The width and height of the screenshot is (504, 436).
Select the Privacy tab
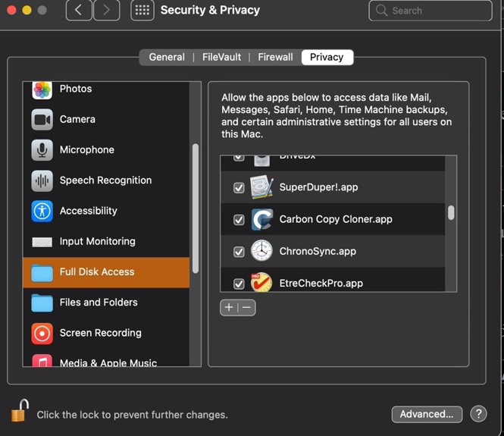[x=327, y=57]
